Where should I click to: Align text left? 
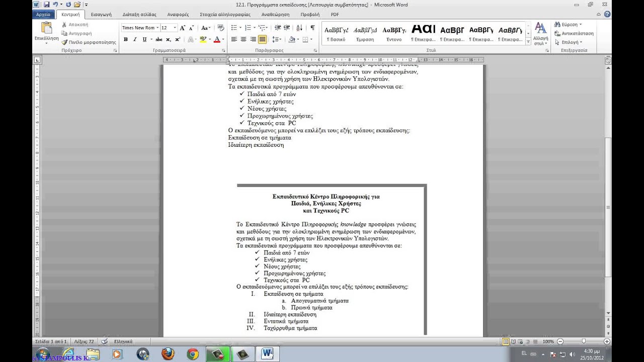click(x=234, y=39)
